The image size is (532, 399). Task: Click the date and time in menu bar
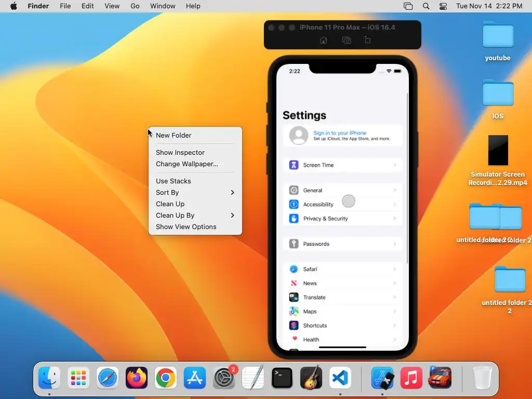[x=489, y=6]
